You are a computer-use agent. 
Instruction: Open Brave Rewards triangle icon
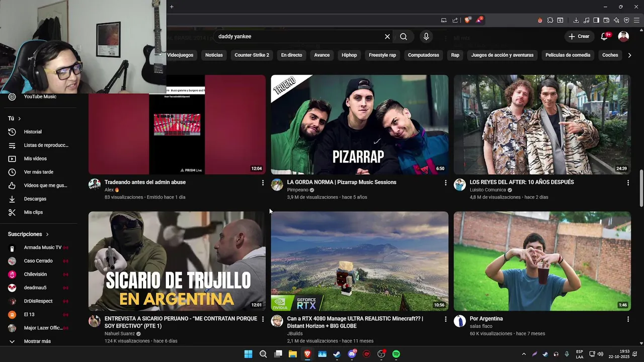coord(479,20)
